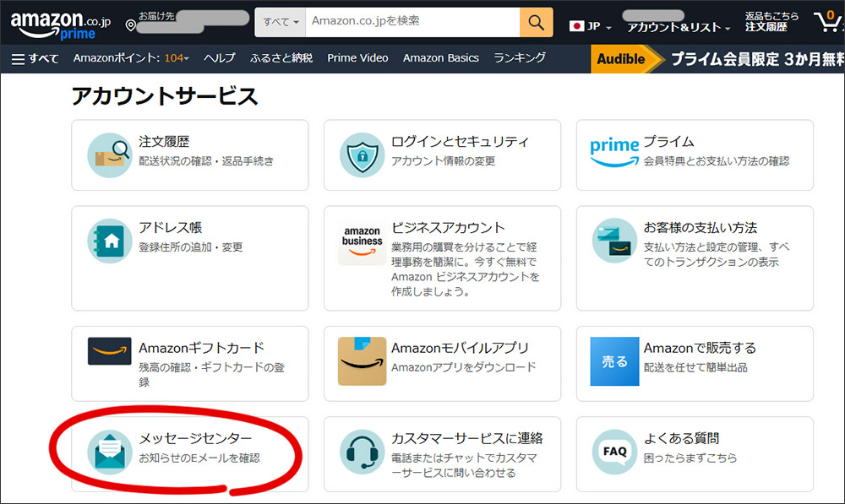Screen dimensions: 845x504
Task: Click the アカウントサービス page heading
Action: point(165,96)
